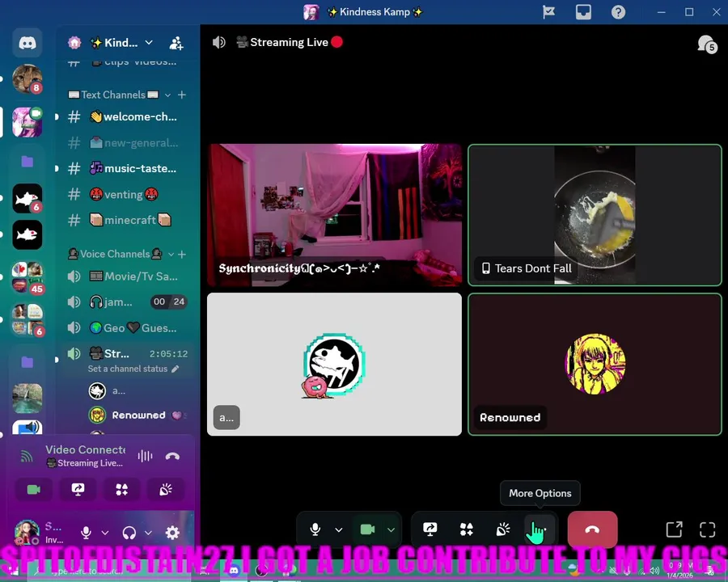Turn off camera in the call bar
This screenshot has height=582, width=728.
[x=368, y=529]
